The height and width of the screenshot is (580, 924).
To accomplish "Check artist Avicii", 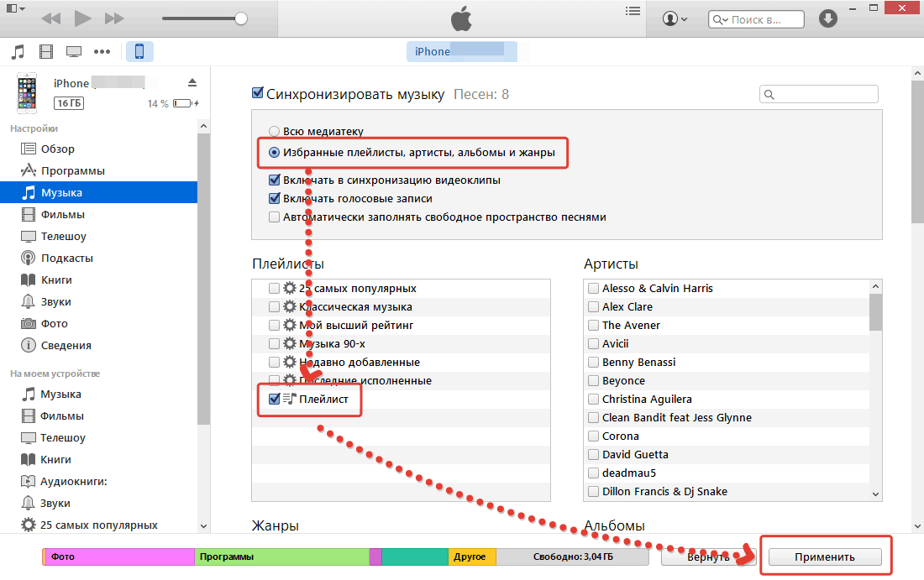I will tap(593, 343).
